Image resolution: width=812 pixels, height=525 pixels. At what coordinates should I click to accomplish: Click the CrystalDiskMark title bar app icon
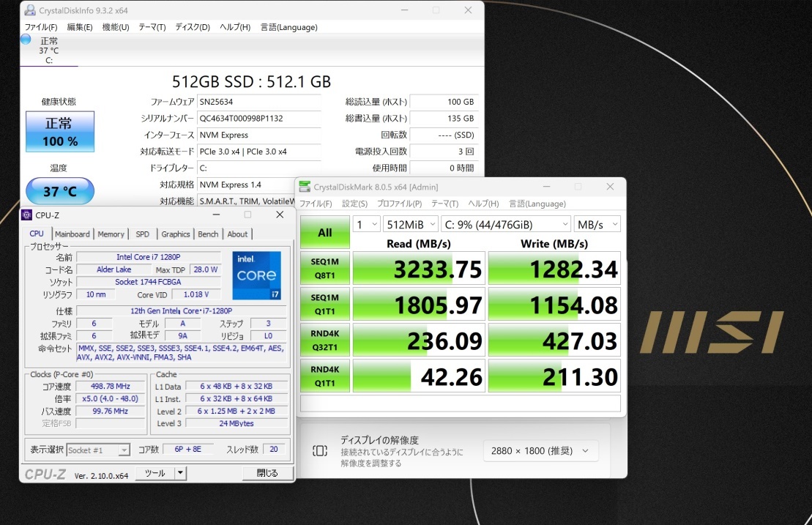coord(304,187)
